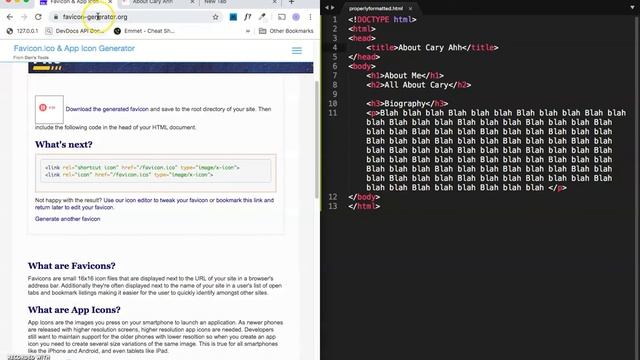Close the New Tab tab
This screenshot has width=640, height=360.
pos(275,2)
